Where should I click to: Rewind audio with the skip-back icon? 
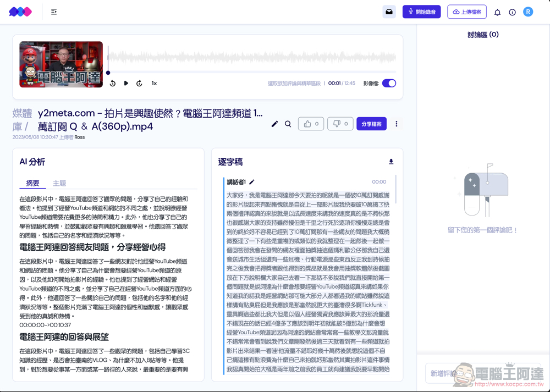pyautogui.click(x=113, y=84)
